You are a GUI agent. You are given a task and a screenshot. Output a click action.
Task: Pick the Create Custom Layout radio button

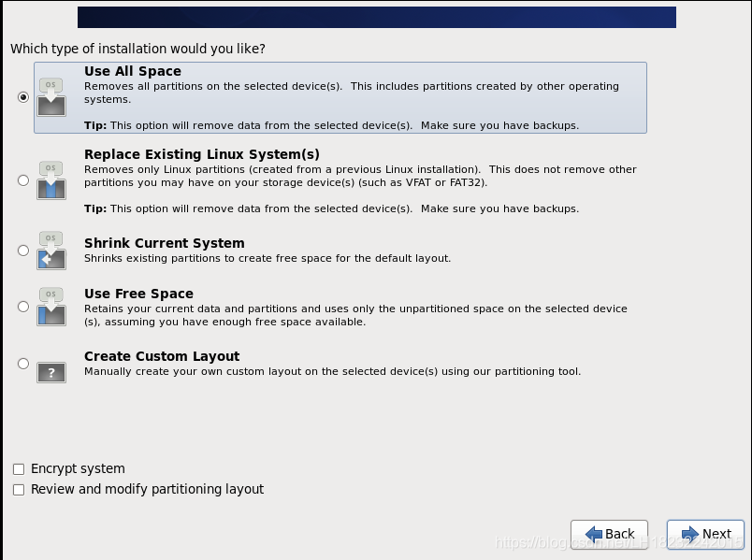pos(23,364)
